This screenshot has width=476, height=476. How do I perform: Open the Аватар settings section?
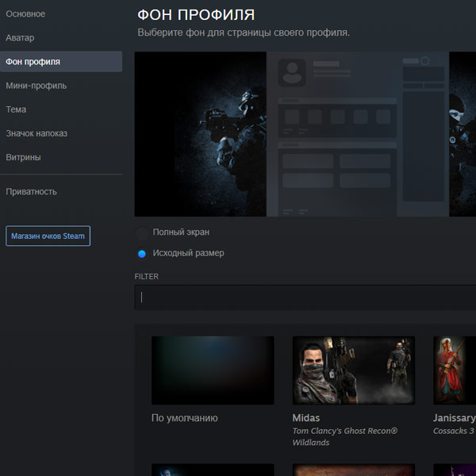(x=20, y=38)
